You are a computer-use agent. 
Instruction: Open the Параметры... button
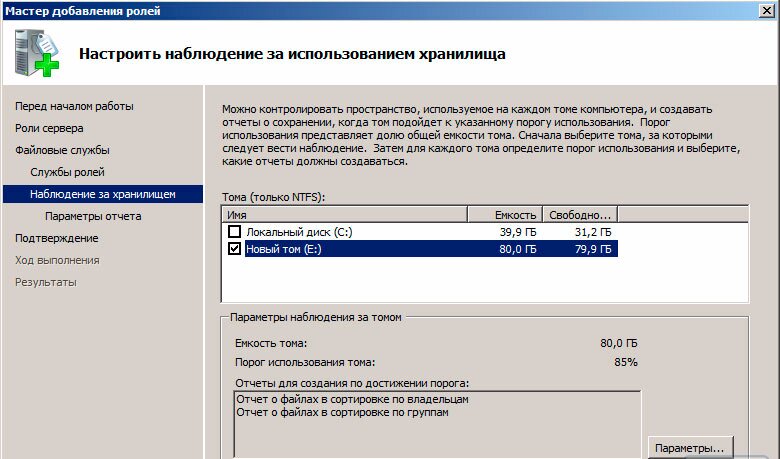pos(690,448)
